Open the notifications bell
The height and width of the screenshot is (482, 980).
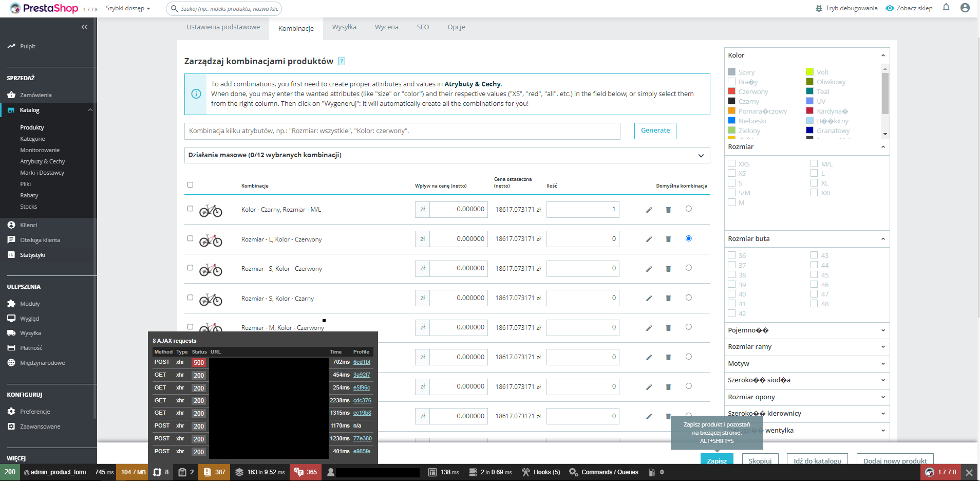point(946,8)
